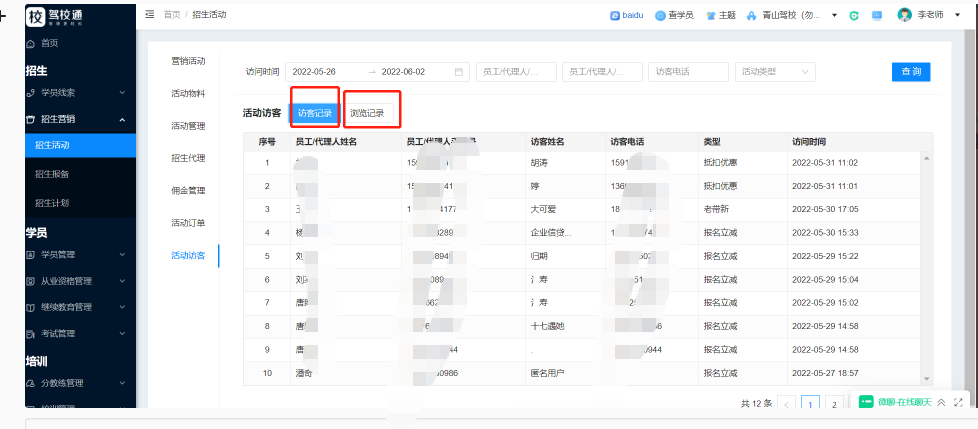Screen dimensions: 978x429
Task: Select the 访客记录 tab
Action: 315,113
